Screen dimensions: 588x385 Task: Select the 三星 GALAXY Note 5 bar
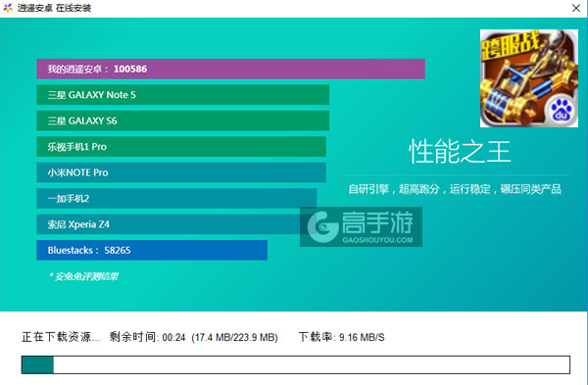(x=182, y=95)
